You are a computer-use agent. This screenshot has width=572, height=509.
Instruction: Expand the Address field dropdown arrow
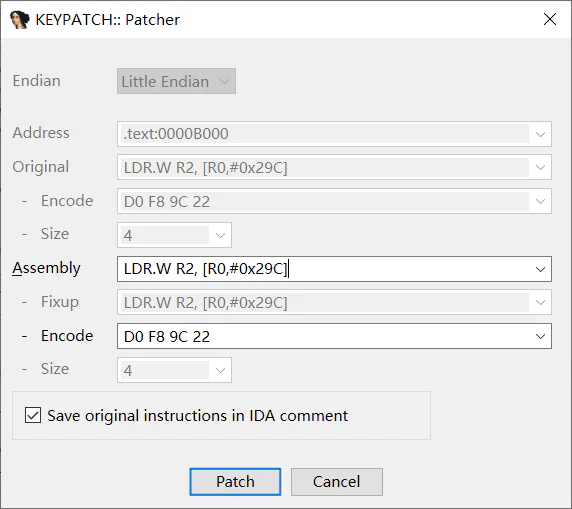coord(540,134)
